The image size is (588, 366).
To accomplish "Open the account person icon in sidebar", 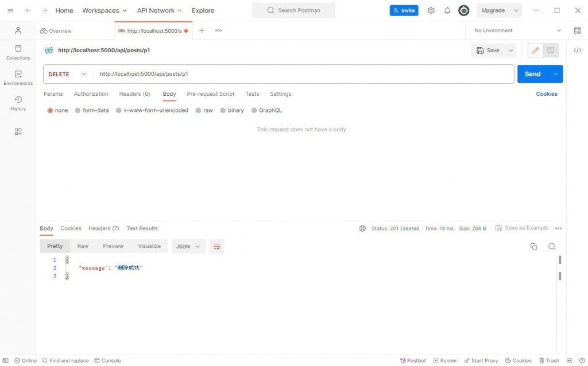I will (18, 30).
